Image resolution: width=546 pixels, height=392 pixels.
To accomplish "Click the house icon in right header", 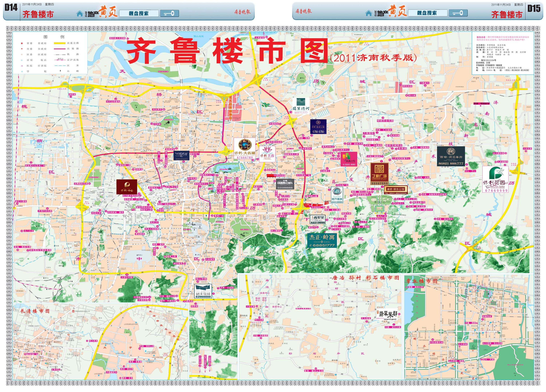I will [x=369, y=13].
